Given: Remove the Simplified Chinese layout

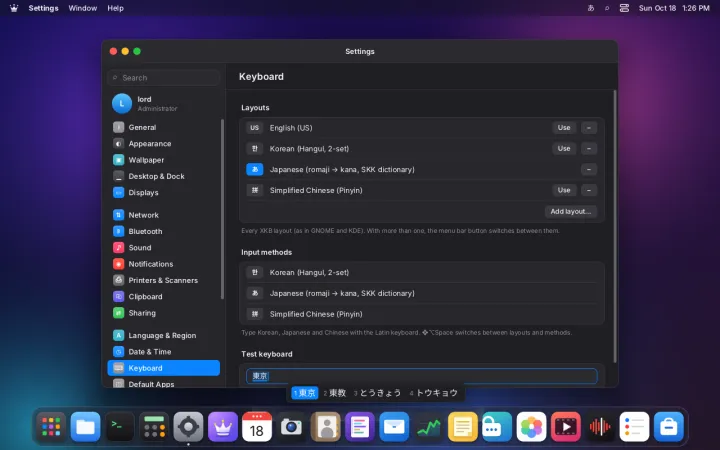Looking at the screenshot, I should pos(589,190).
